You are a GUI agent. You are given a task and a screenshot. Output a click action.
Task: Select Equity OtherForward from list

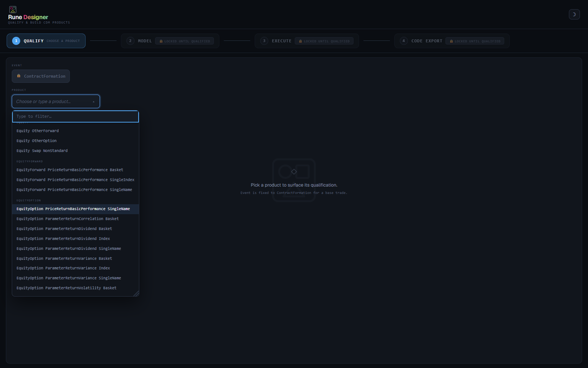click(x=75, y=131)
